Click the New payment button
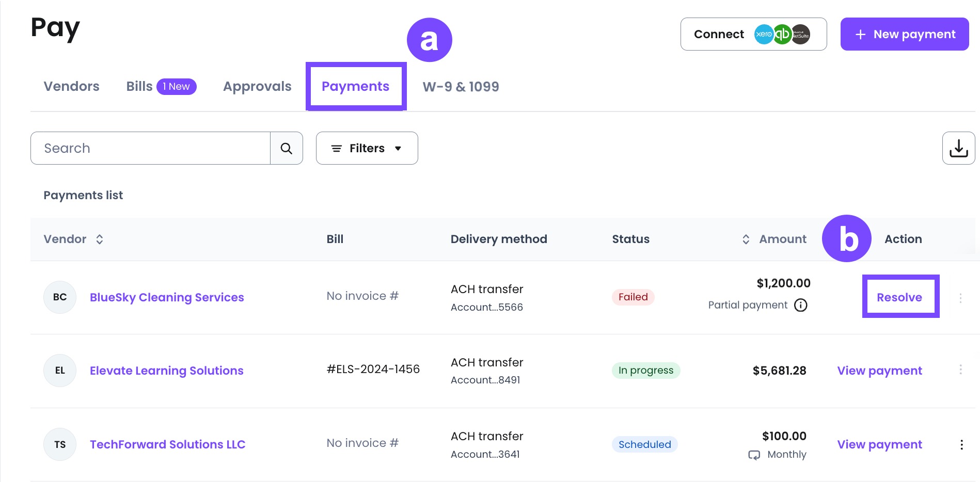The width and height of the screenshot is (980, 482). pyautogui.click(x=904, y=34)
